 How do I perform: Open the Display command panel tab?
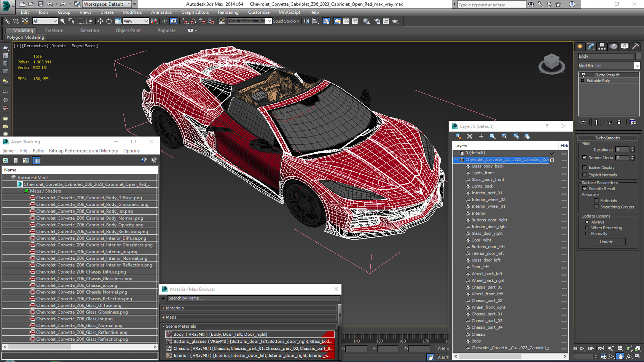tap(624, 46)
